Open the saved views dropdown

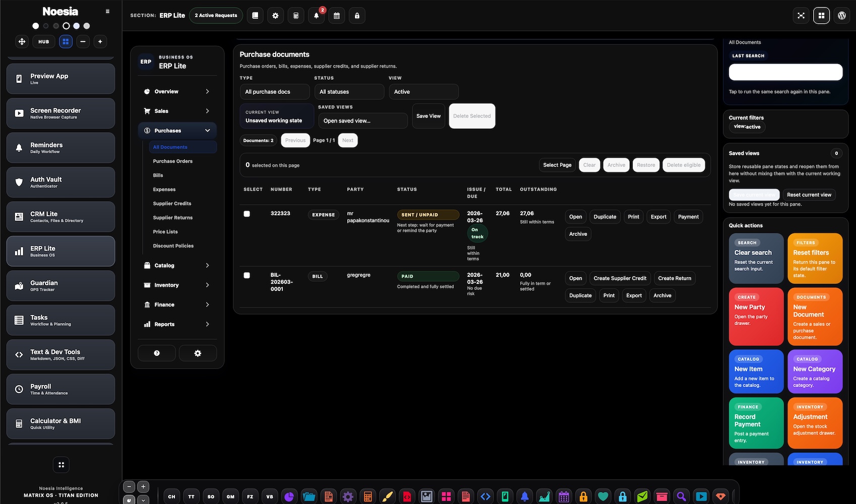tap(363, 121)
